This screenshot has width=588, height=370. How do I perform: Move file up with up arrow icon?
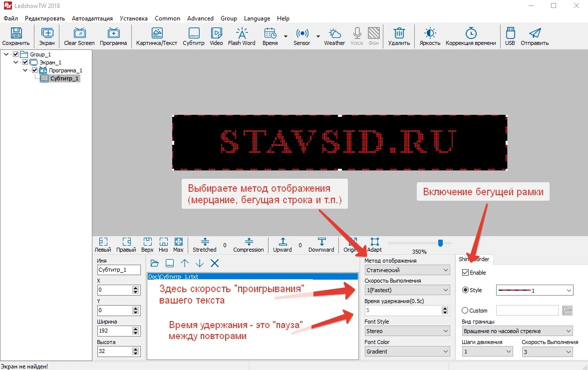point(185,264)
